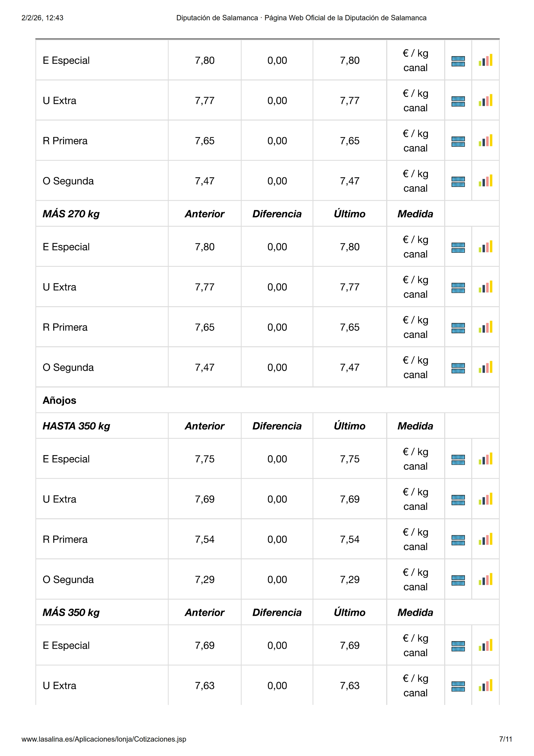The image size is (534, 756).
Task: Show the bar chart for O Segunda under MÁS 270 kg
Action: point(485,367)
